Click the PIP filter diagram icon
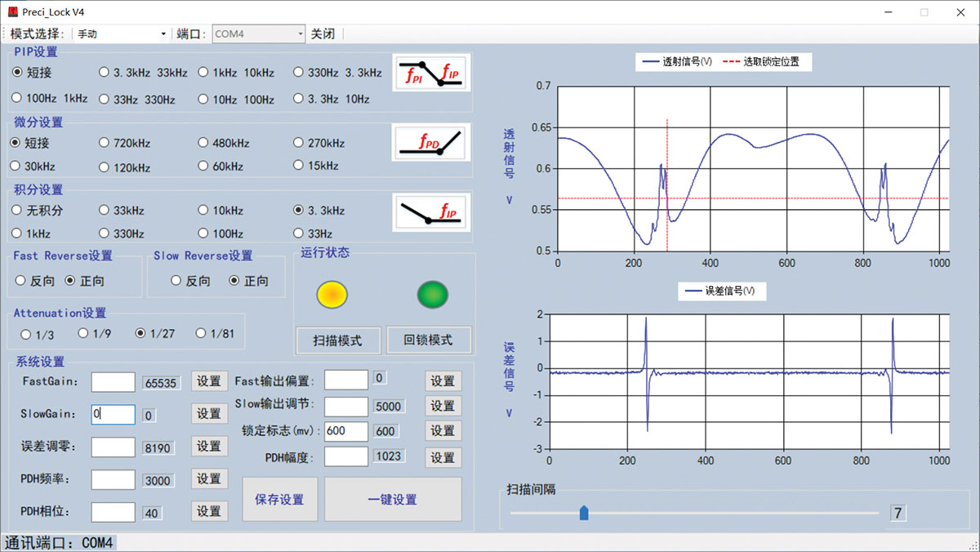 pyautogui.click(x=431, y=73)
